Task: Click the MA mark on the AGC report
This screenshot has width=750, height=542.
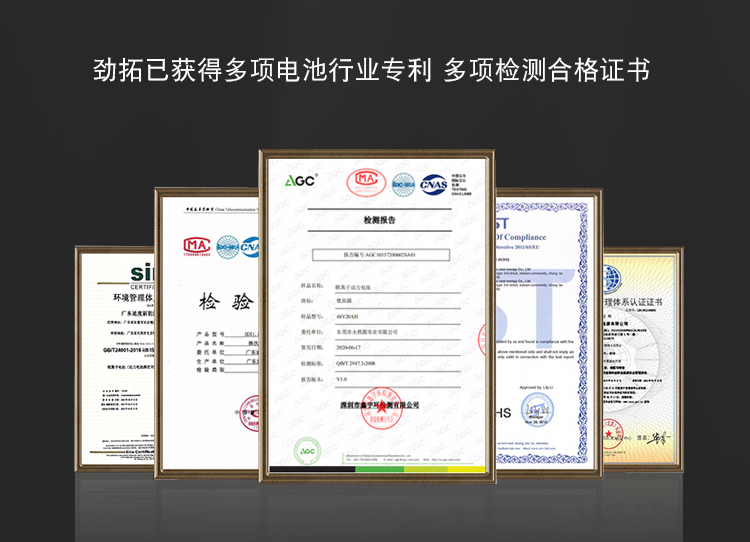Action: pos(366,183)
